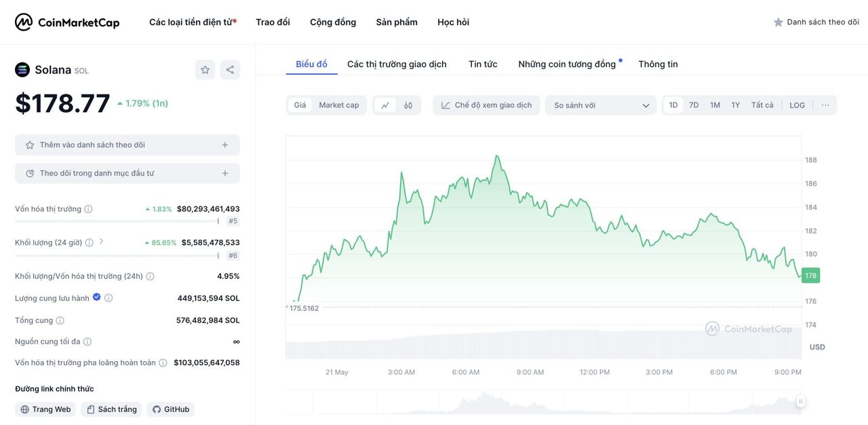Switch chart to candlestick view icon
This screenshot has height=425, width=868.
408,105
